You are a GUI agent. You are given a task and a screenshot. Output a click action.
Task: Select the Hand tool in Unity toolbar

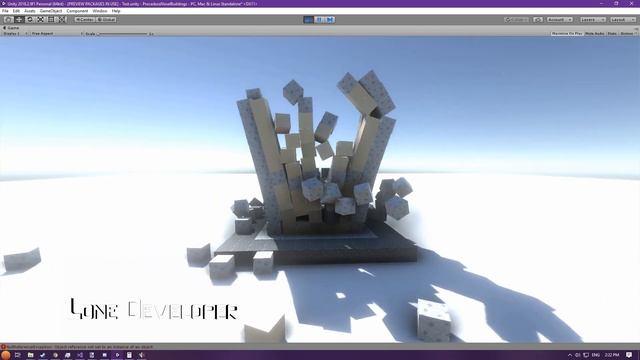[8, 20]
